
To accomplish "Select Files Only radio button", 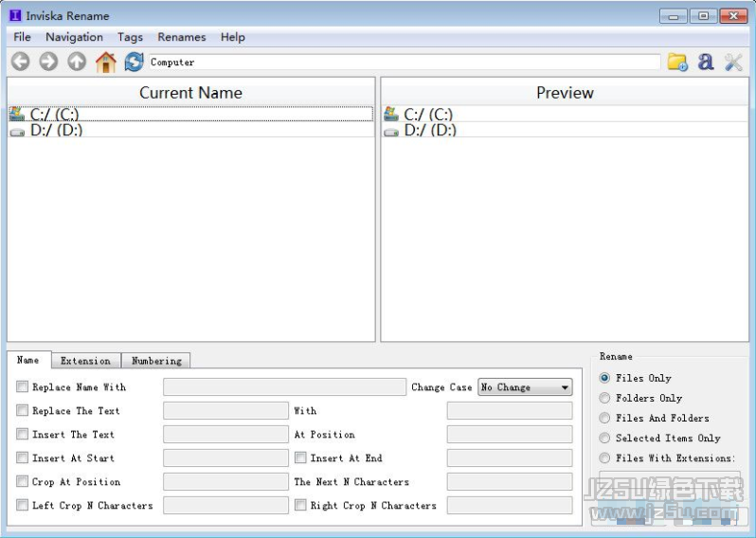I will point(604,378).
